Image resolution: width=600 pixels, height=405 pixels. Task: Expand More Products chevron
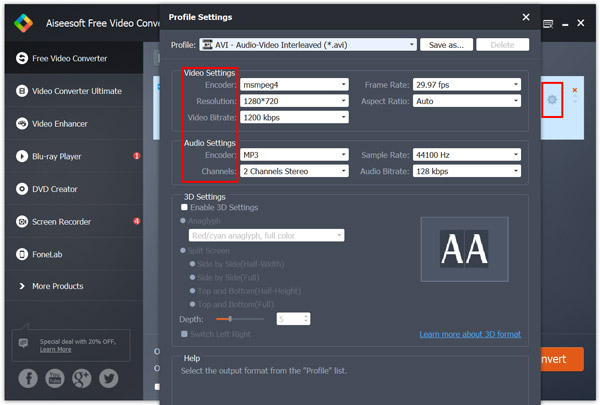22,286
